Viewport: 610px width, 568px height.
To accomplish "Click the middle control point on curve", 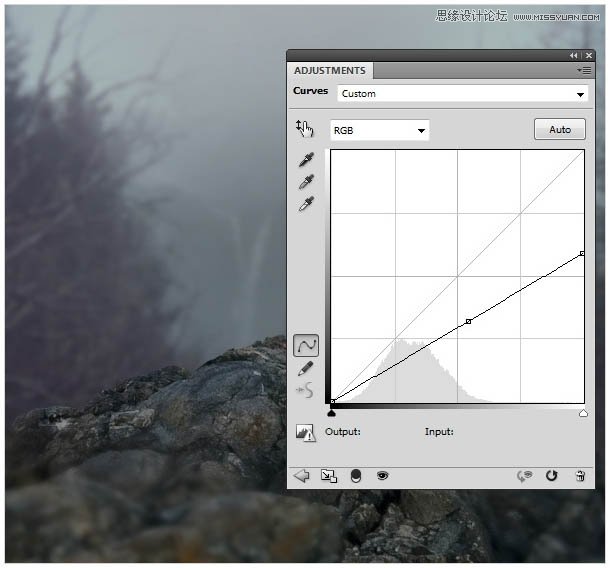I will click(468, 322).
